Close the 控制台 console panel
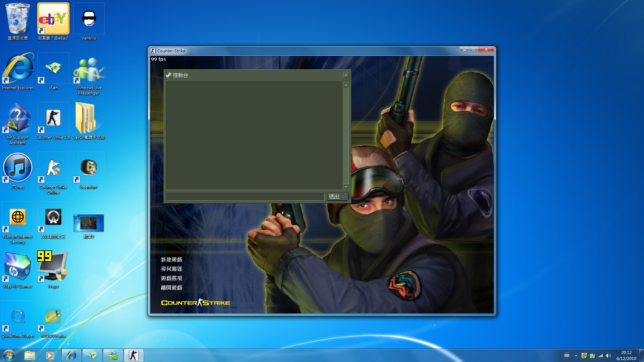The width and height of the screenshot is (644, 362). pyautogui.click(x=346, y=75)
